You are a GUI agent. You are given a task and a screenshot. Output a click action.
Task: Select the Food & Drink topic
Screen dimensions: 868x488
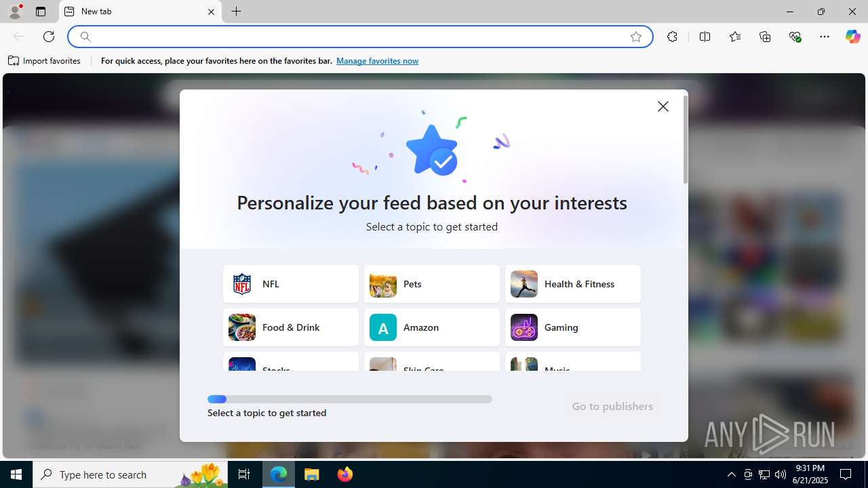pos(291,327)
